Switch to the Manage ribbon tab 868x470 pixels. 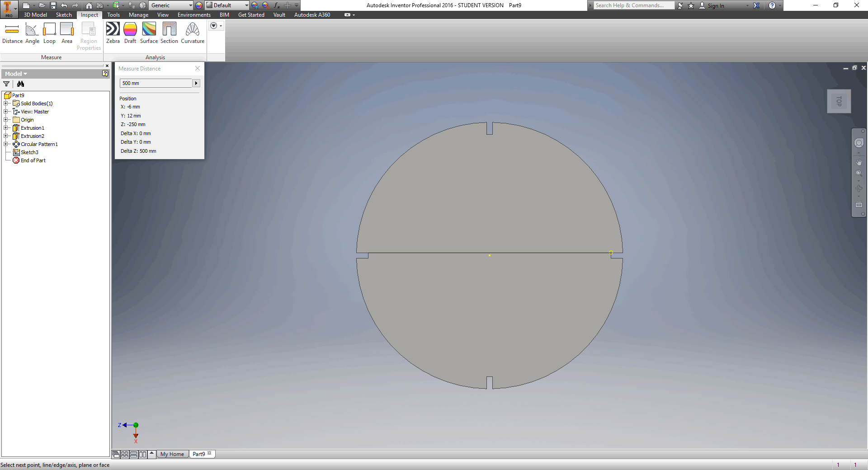pyautogui.click(x=138, y=15)
